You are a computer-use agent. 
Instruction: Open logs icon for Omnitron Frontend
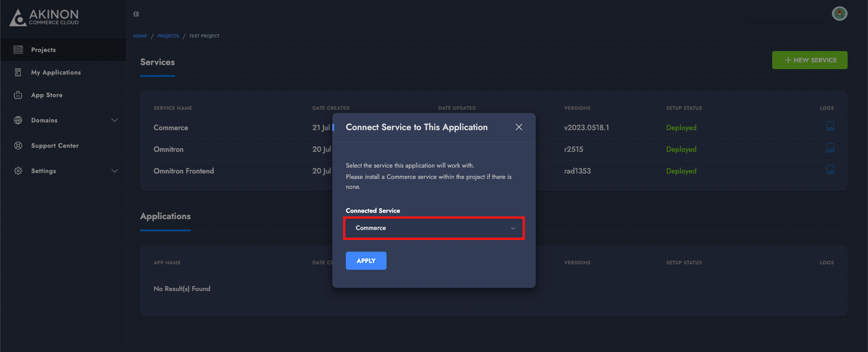click(830, 170)
